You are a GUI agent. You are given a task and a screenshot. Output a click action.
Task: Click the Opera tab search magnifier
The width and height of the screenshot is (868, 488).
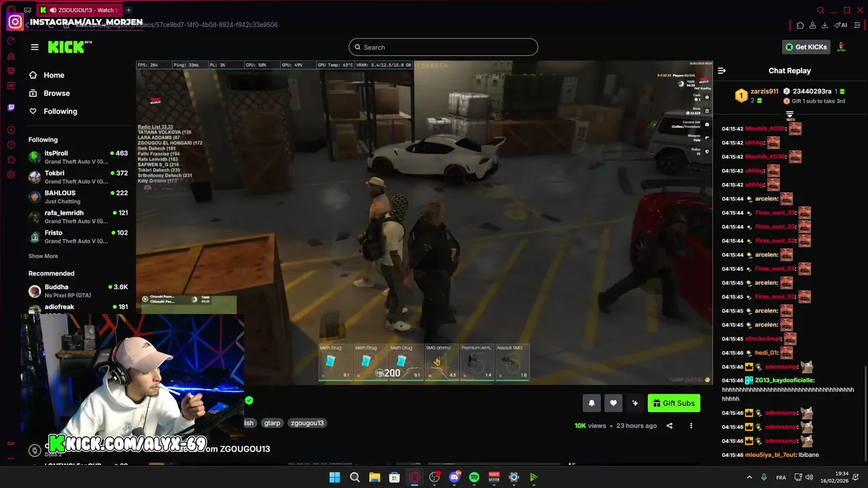(x=821, y=10)
